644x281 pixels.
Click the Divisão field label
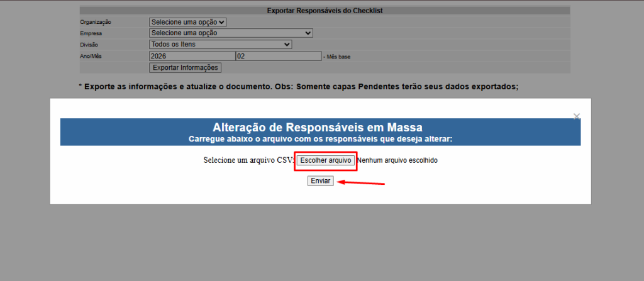(x=89, y=45)
